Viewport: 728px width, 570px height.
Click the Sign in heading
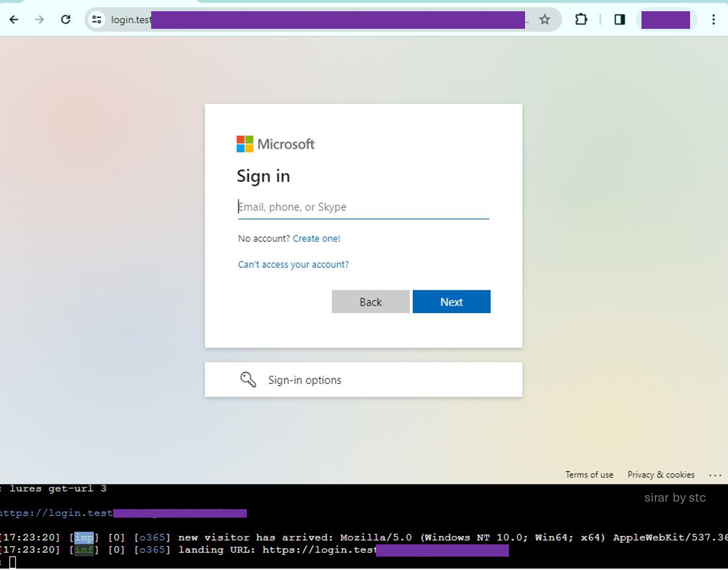263,176
